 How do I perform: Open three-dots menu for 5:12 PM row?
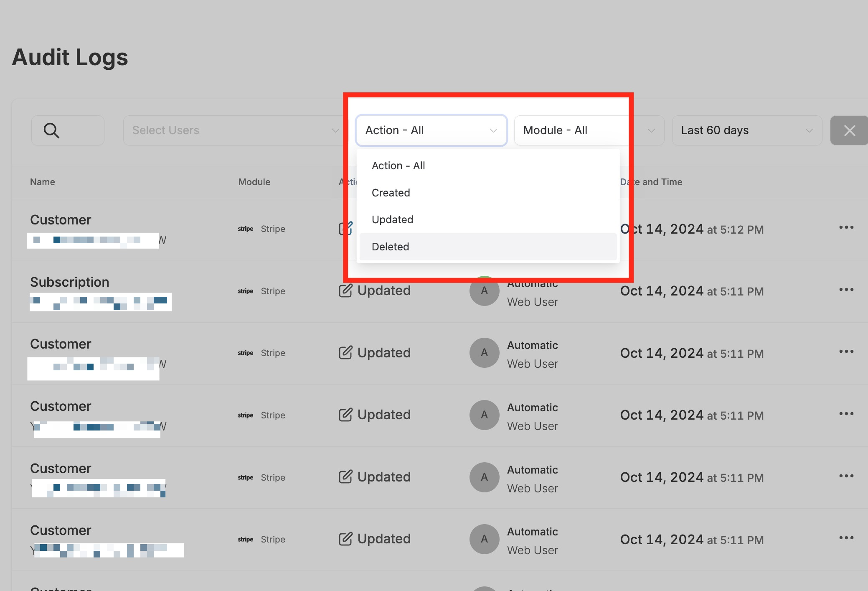[x=846, y=227]
